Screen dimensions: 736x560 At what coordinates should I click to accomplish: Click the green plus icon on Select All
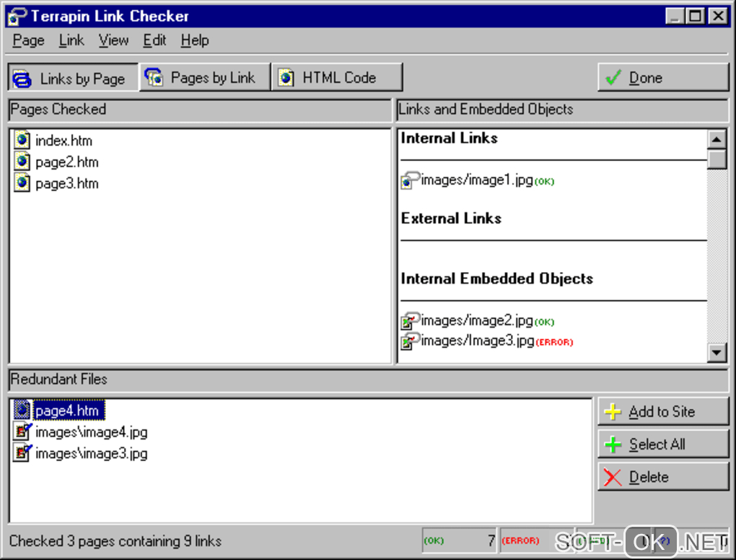[x=613, y=444]
